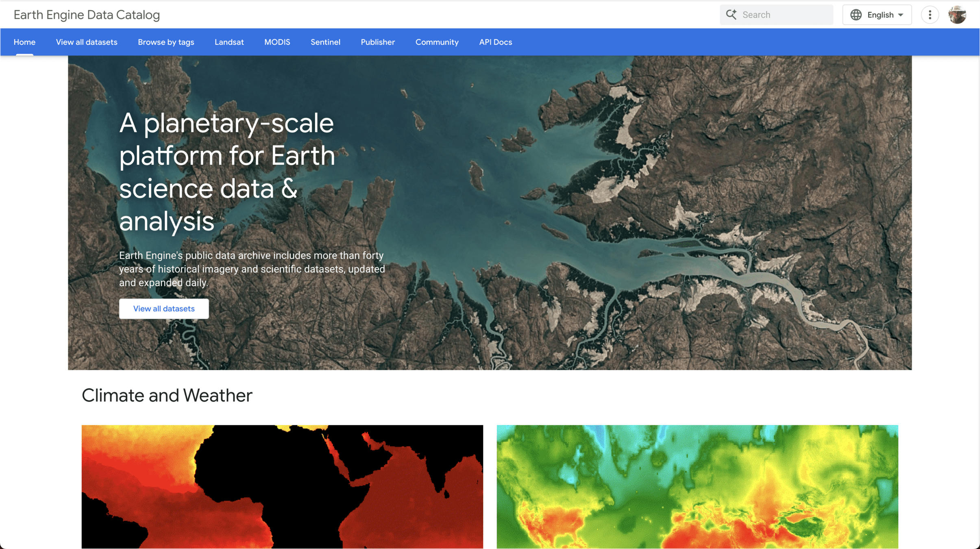This screenshot has height=549, width=980.
Task: Open the user profile avatar
Action: [957, 15]
